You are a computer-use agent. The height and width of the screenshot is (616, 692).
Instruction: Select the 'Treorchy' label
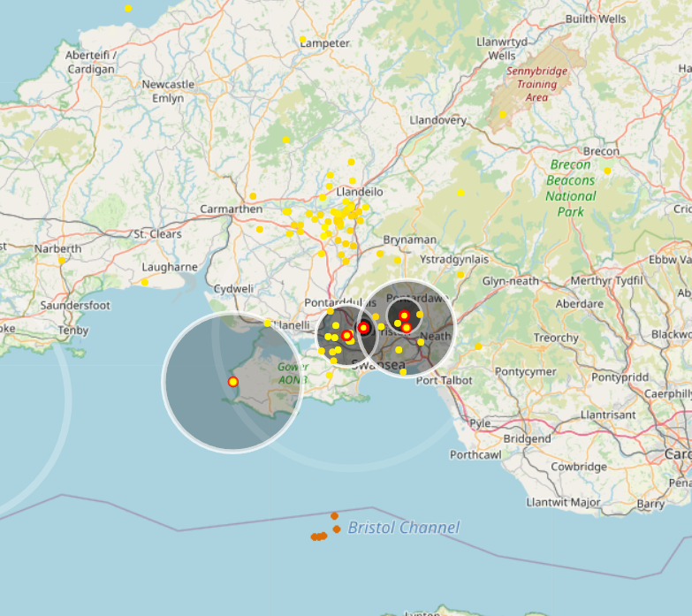pos(556,338)
